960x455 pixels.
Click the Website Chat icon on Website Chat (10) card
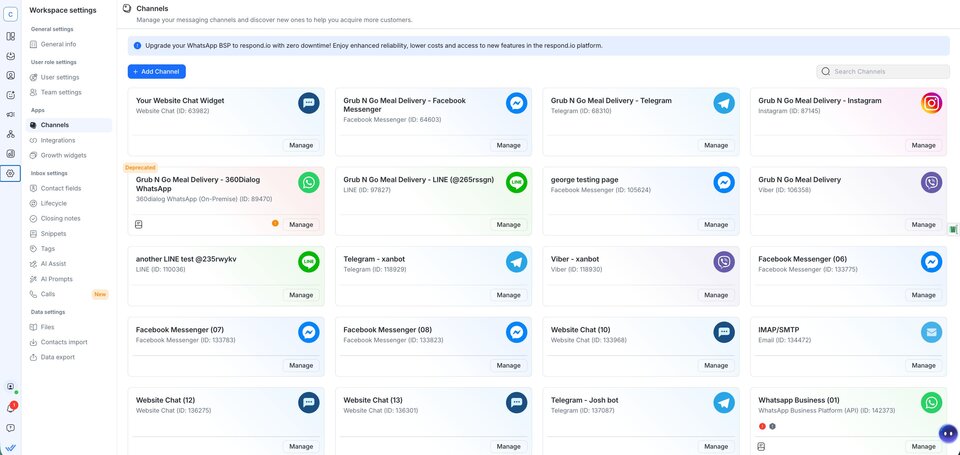(x=724, y=332)
